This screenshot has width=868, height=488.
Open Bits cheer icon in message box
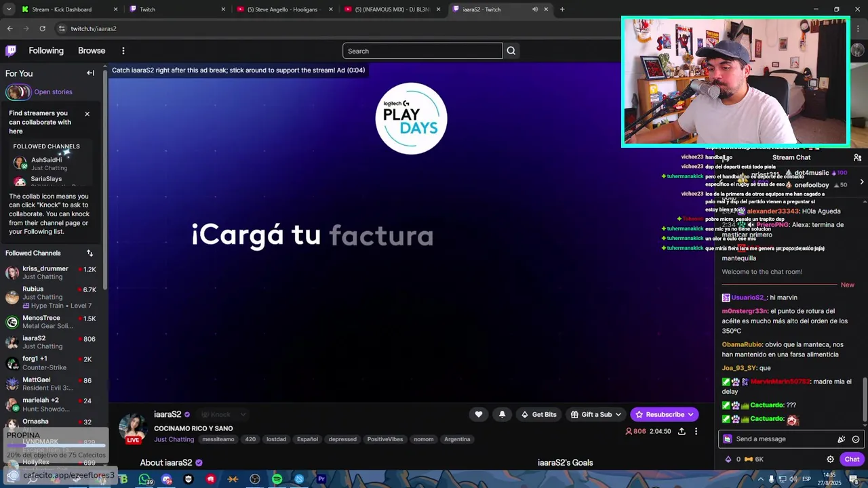coord(842,439)
